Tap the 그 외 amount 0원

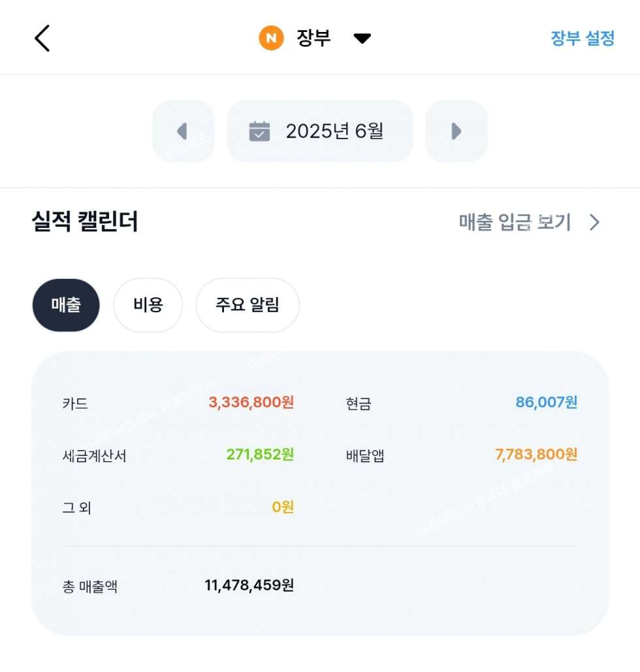click(283, 507)
